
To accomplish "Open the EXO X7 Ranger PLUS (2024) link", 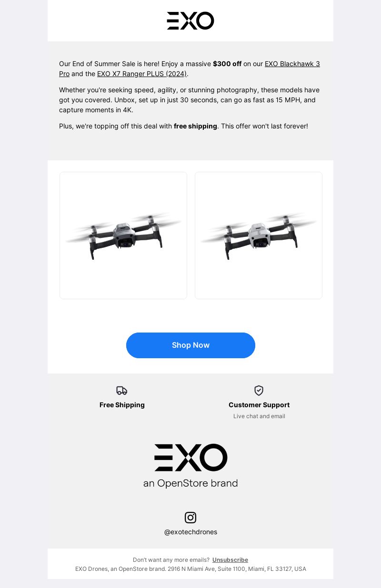I will [142, 74].
